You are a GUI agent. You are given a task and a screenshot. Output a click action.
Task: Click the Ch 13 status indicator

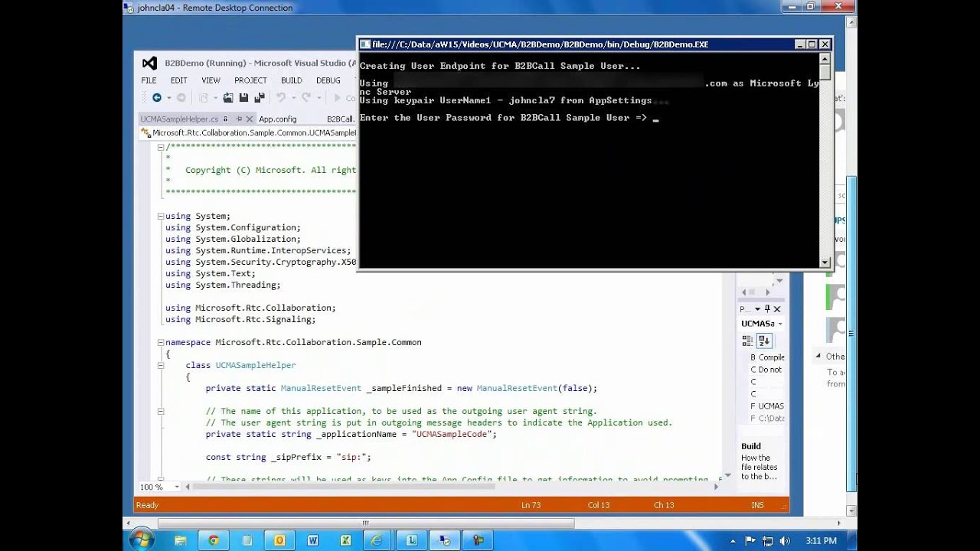664,505
